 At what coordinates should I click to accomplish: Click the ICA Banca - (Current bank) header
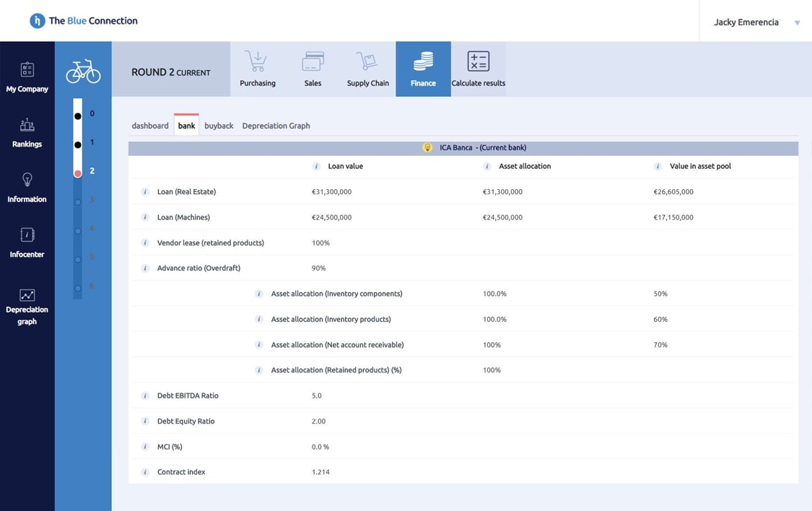click(463, 148)
